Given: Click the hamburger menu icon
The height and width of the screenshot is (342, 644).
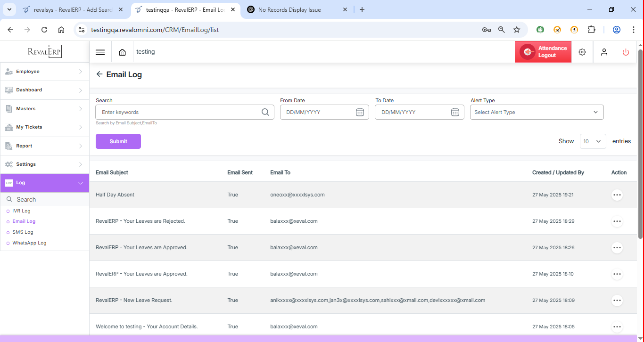Looking at the screenshot, I should pyautogui.click(x=100, y=52).
